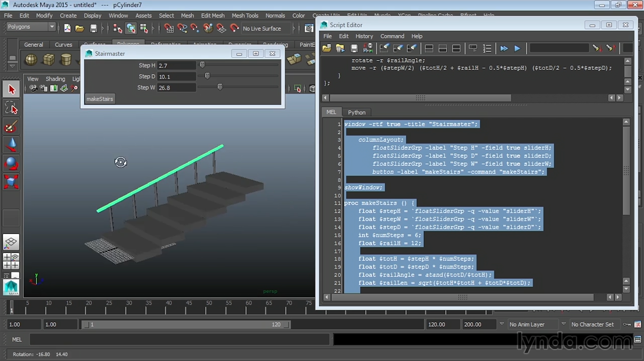Screen dimensions: 644x361
Task: Create a polygon sphere from shelf
Action: 31,60
